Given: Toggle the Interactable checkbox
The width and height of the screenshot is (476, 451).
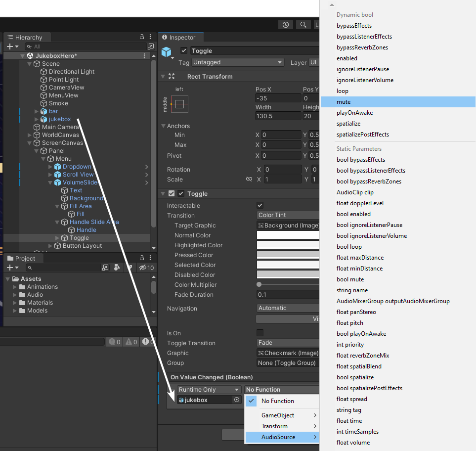Looking at the screenshot, I should (260, 205).
